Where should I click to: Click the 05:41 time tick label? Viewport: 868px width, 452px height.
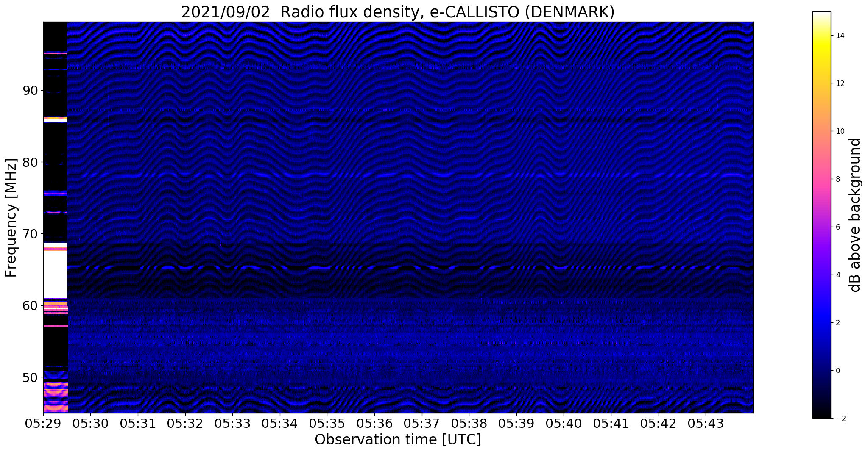point(611,423)
